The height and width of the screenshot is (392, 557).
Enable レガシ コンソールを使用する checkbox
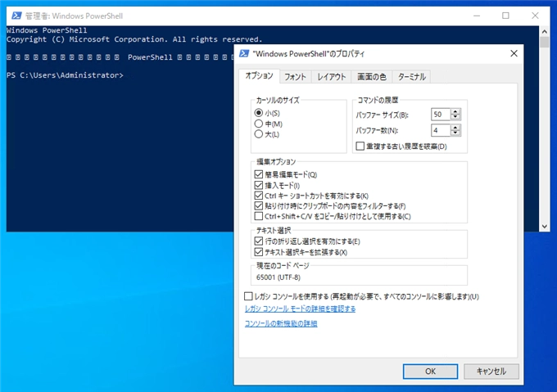248,296
